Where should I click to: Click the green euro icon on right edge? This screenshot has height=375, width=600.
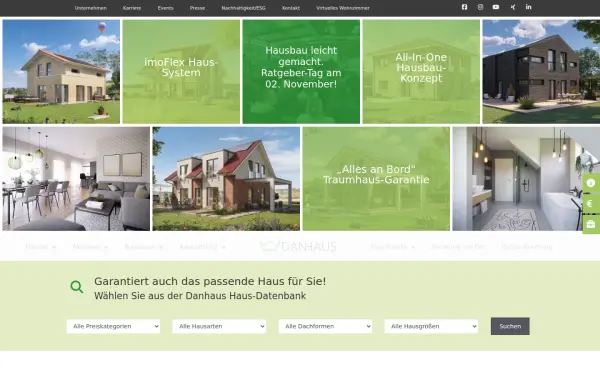(x=591, y=204)
